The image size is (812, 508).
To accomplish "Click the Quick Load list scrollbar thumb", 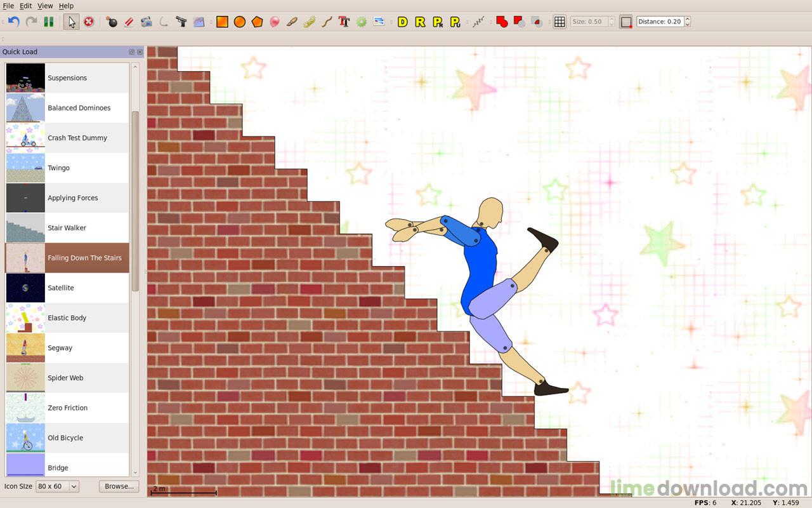I will tap(135, 201).
